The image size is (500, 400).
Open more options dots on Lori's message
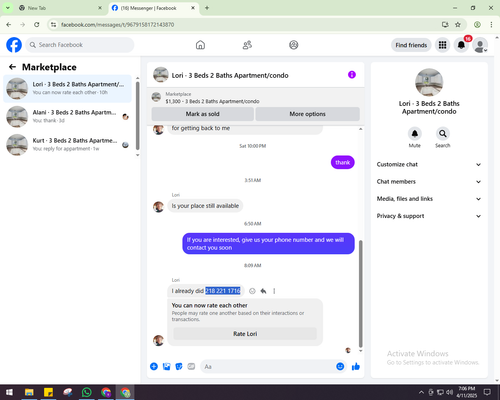274,291
